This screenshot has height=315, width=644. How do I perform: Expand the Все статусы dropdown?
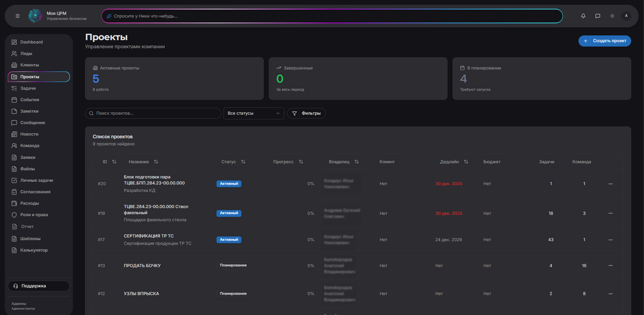[253, 113]
